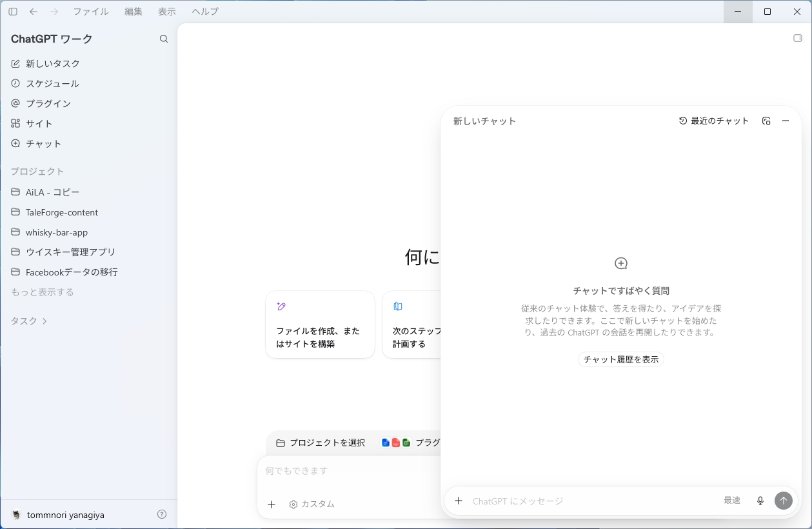
Task: Select the ファイルを作成、またはサイトを構築 card
Action: [x=320, y=324]
